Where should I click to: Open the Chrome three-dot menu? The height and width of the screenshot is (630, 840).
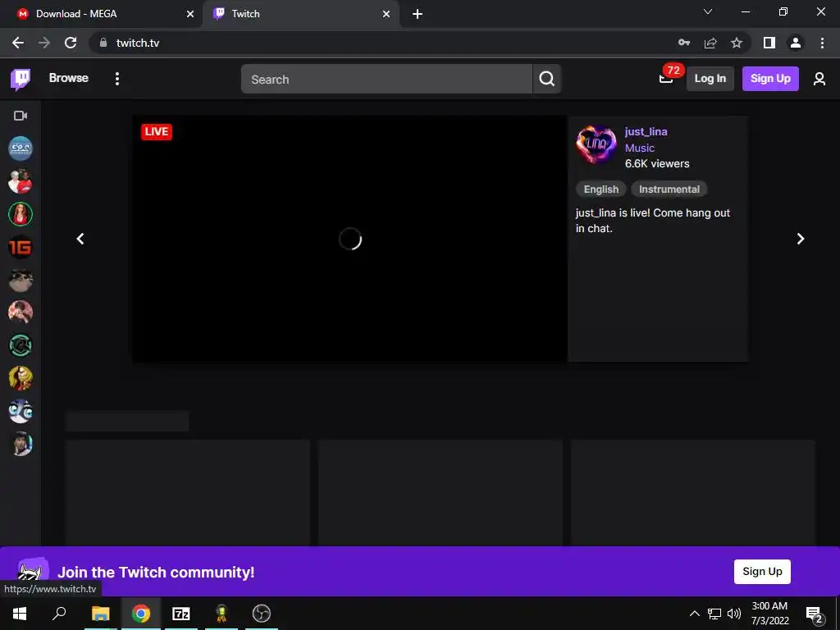(x=822, y=43)
